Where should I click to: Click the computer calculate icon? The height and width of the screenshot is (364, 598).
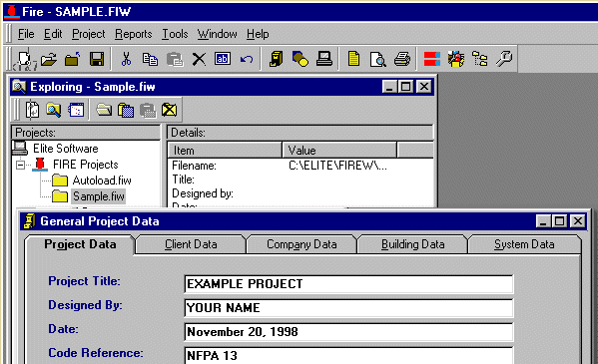tap(324, 59)
